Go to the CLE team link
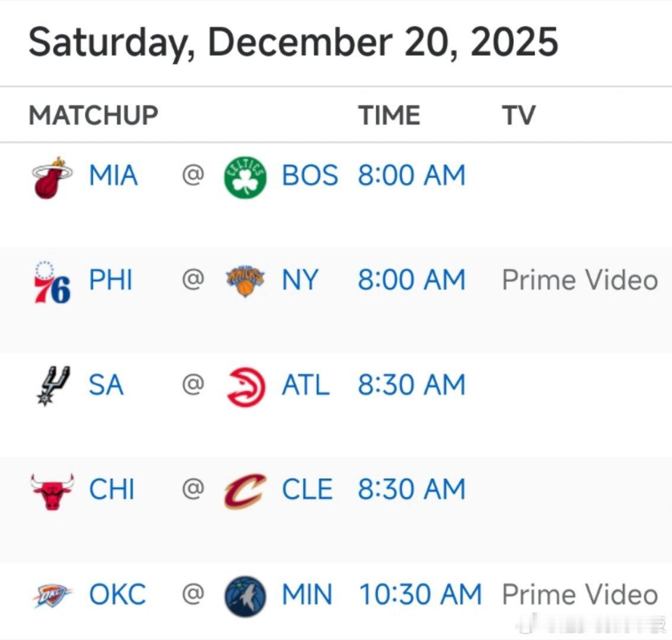This screenshot has height=640, width=672. (307, 489)
